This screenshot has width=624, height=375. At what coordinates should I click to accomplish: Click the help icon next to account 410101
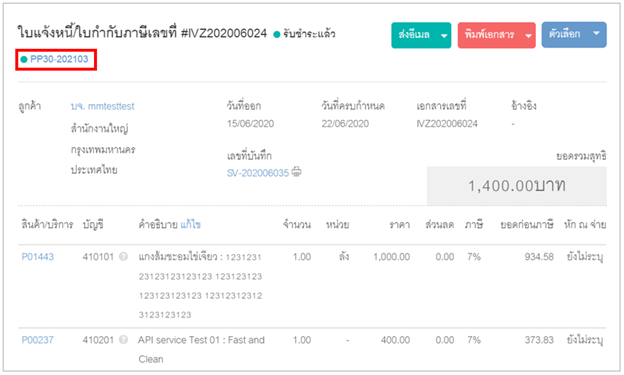[123, 257]
